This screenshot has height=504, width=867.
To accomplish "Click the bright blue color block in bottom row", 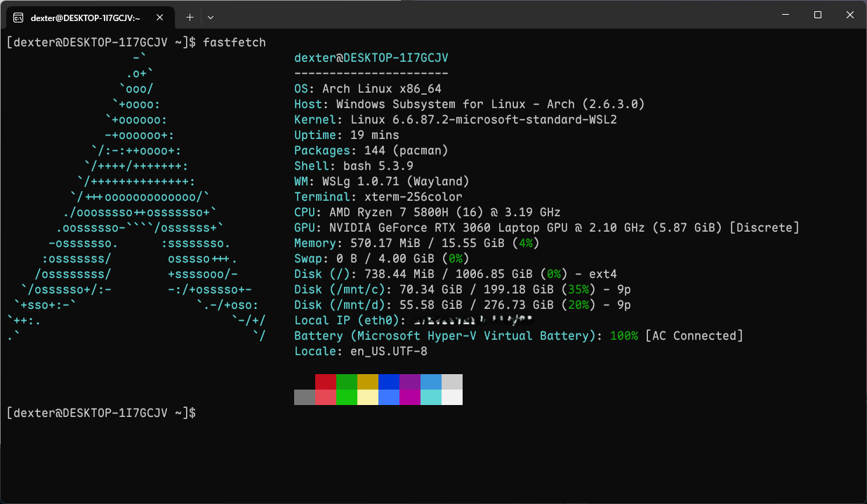I will pyautogui.click(x=389, y=397).
